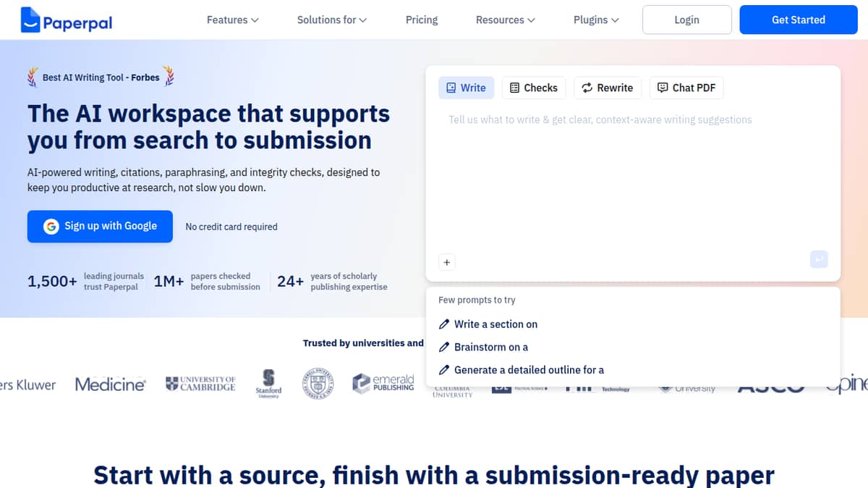Click the Medicine logo

click(110, 384)
